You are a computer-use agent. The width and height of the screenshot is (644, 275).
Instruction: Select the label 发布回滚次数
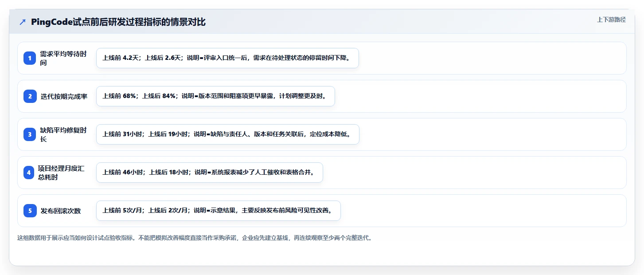[61, 211]
